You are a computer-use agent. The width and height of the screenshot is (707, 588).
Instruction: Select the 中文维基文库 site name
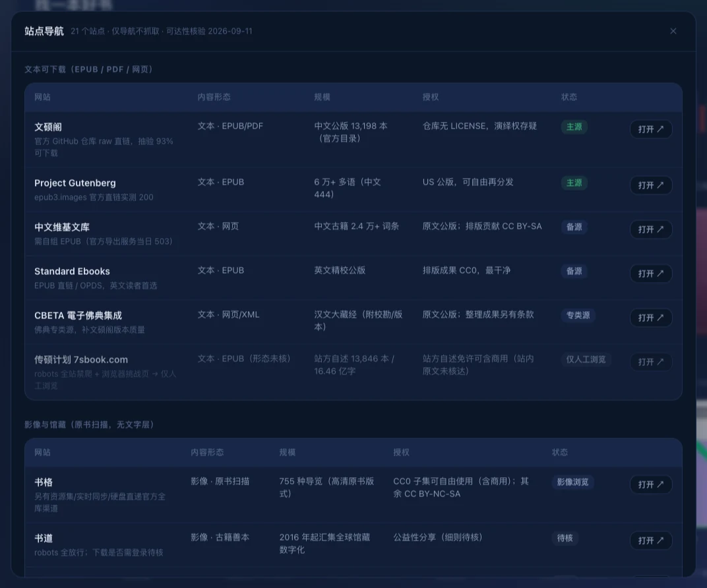[x=62, y=227]
